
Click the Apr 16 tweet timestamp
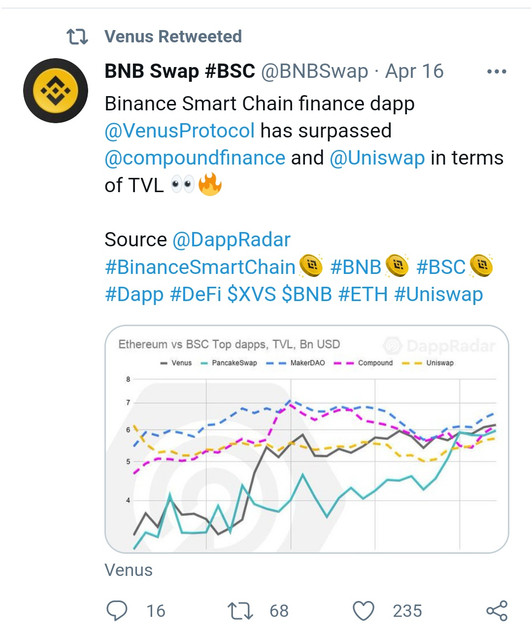[x=414, y=71]
